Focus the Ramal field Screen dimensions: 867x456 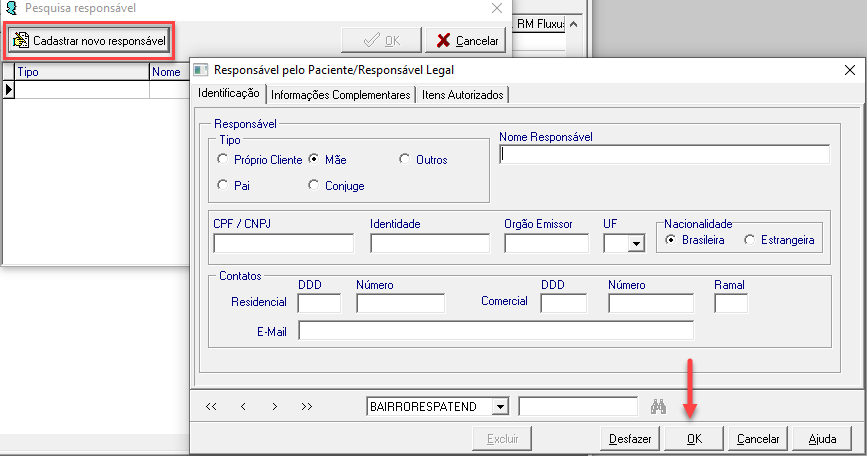click(x=731, y=303)
